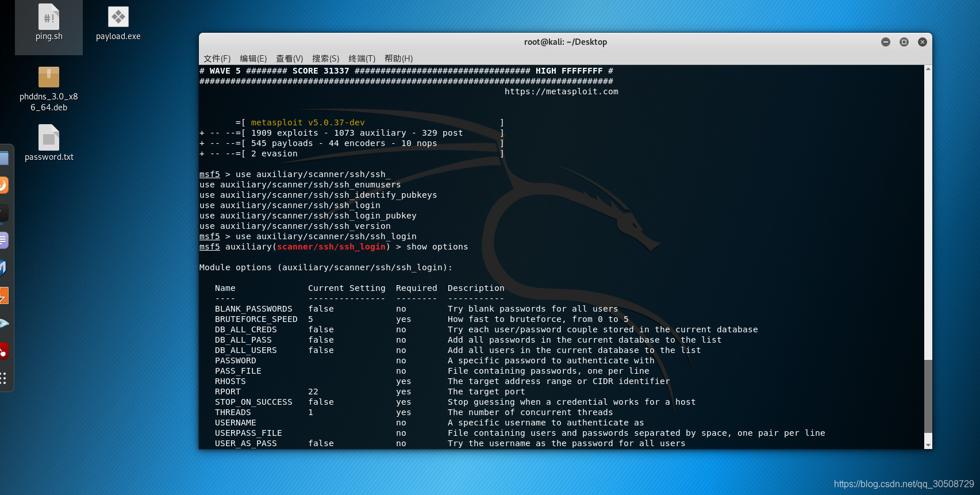
Task: Click the USERNAME option name
Action: [236, 423]
